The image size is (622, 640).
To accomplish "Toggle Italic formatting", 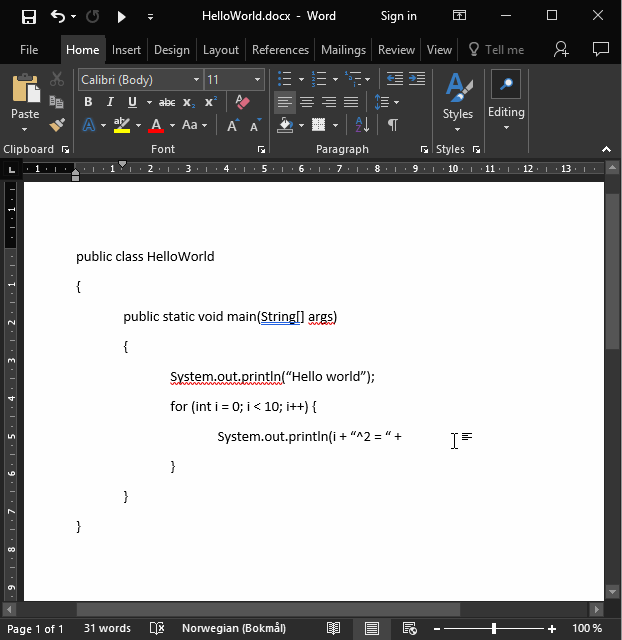I will tap(110, 102).
